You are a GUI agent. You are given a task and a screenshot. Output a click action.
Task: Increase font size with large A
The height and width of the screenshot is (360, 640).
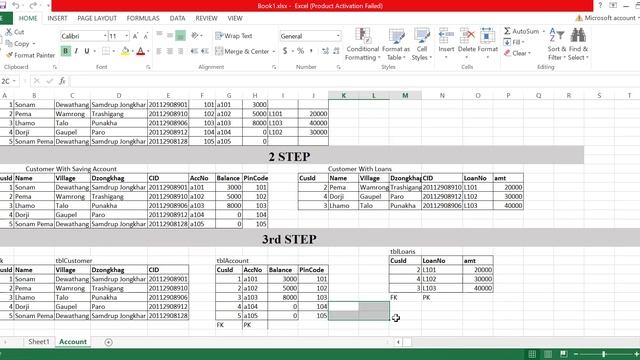coord(135,36)
